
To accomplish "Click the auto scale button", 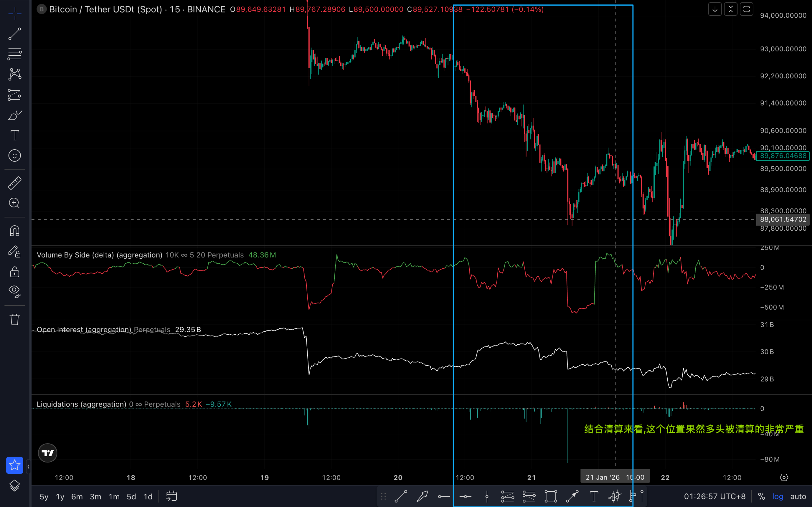I will [x=798, y=496].
